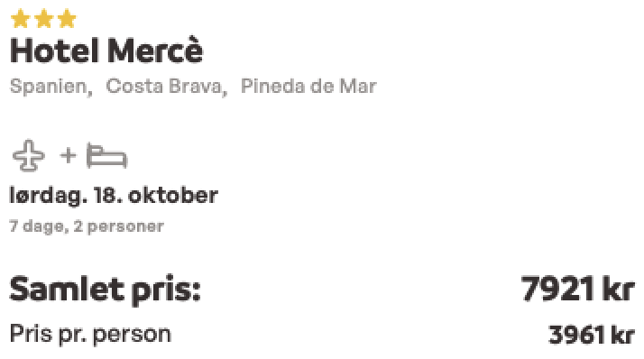Screen dimensions: 644x359
Task: Select the Costa Brava location link
Action: tap(166, 87)
